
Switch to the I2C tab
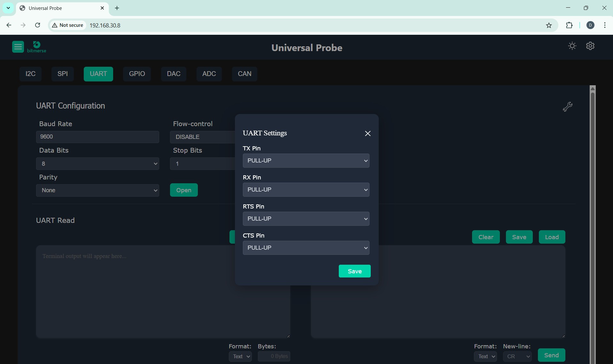pos(30,74)
